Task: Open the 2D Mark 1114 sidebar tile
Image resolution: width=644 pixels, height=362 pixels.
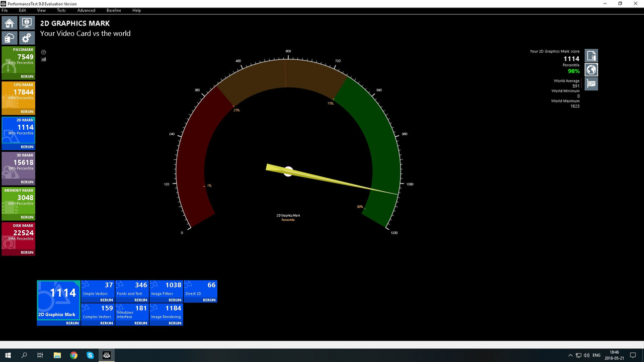Action: pos(19,133)
